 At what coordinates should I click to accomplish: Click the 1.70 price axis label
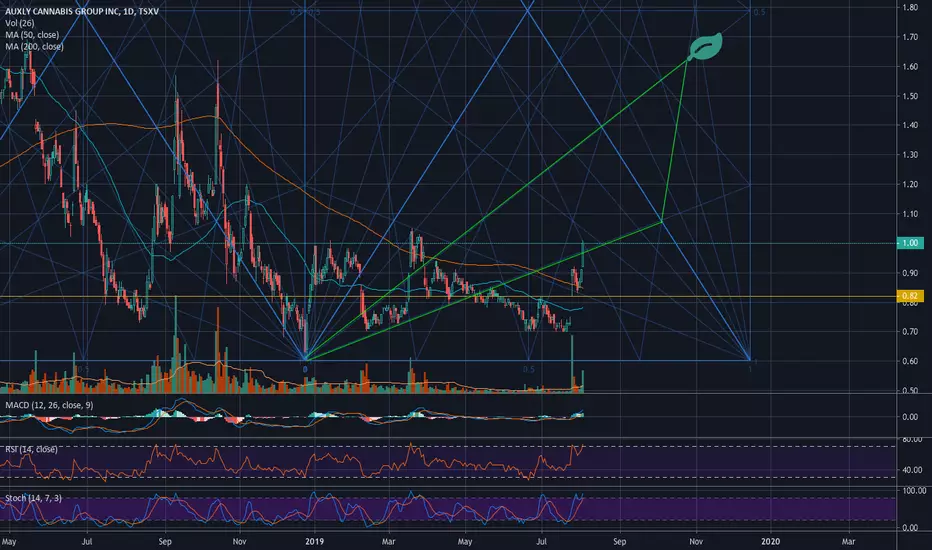point(910,37)
